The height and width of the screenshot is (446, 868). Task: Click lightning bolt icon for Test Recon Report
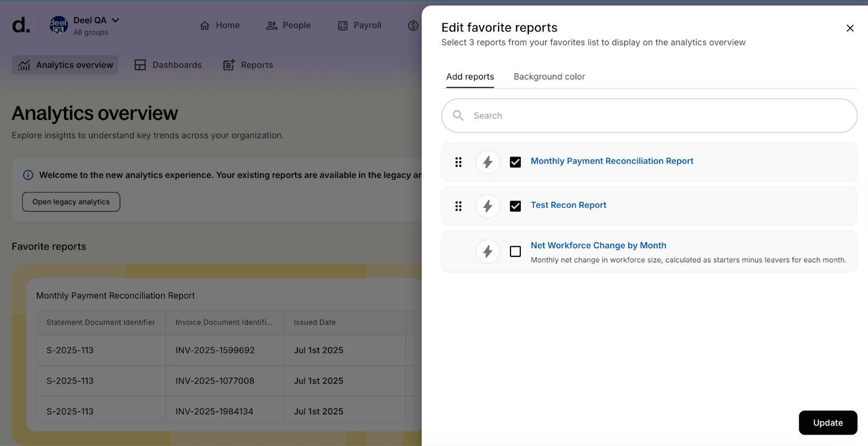pos(488,206)
